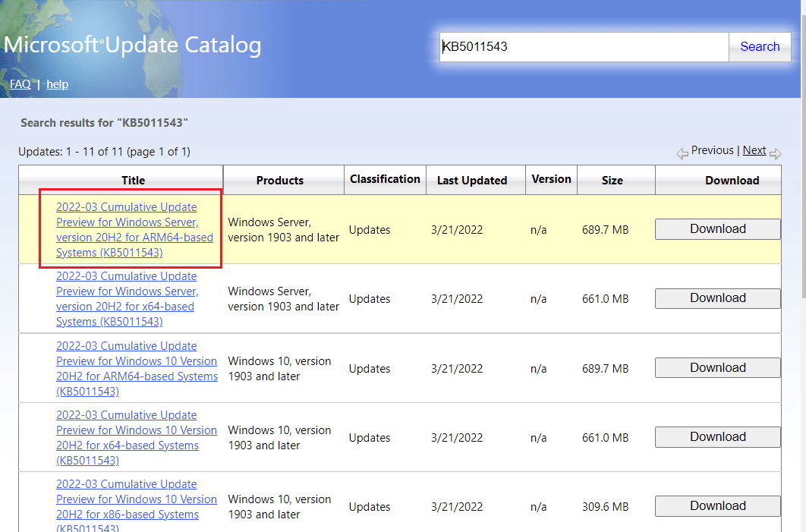Sort results by Version column
This screenshot has height=532, width=806.
[551, 179]
